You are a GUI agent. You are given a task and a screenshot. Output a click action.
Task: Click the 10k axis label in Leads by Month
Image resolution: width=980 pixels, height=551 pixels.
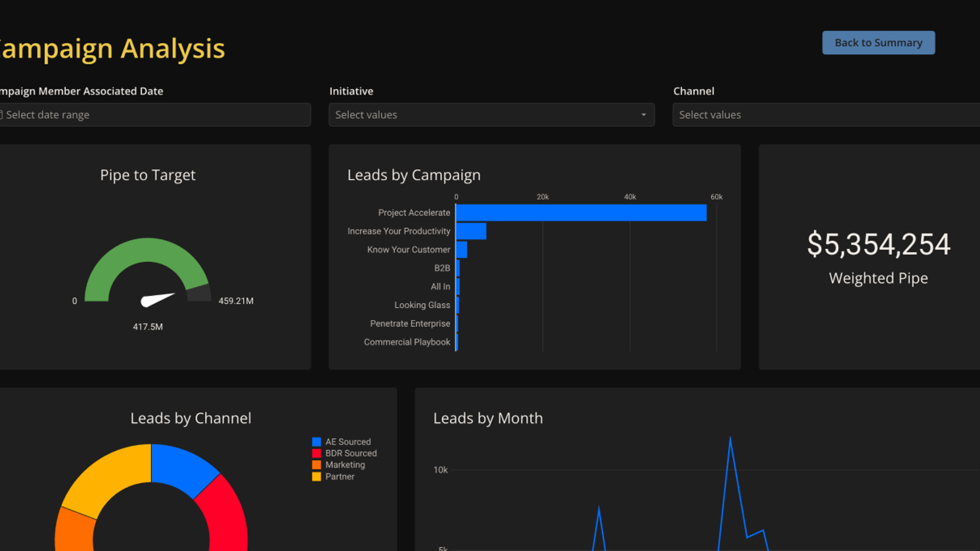pyautogui.click(x=440, y=470)
